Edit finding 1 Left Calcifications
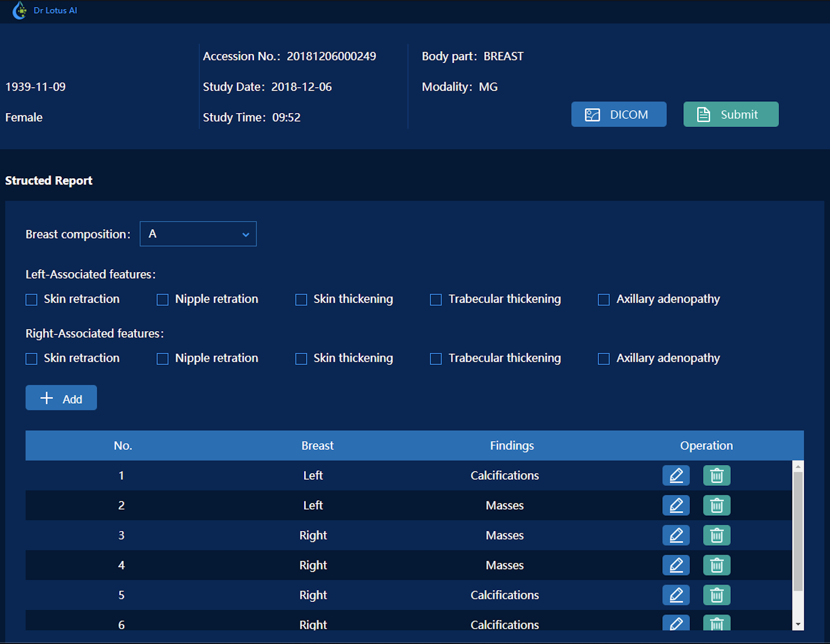Screen dimensions: 830x644 pos(676,475)
